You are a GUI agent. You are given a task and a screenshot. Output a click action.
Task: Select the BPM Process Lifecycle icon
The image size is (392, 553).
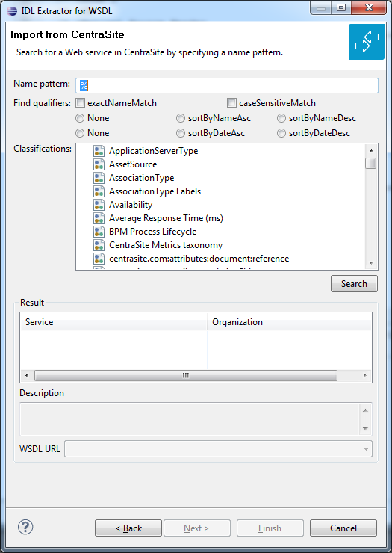pos(99,232)
